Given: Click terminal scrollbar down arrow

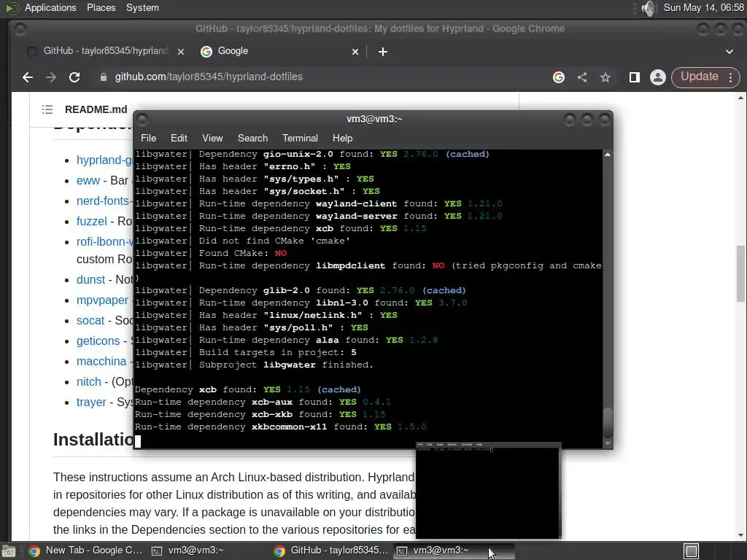Looking at the screenshot, I should point(608,443).
